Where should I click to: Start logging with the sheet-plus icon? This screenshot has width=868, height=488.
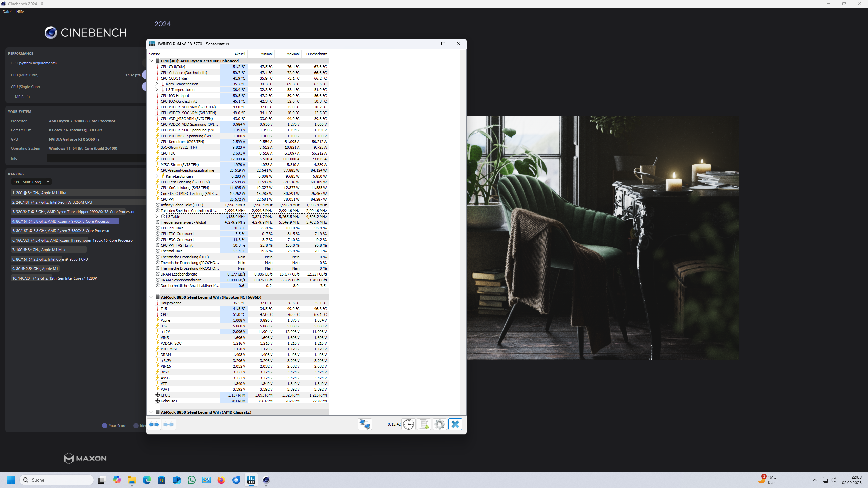point(424,424)
